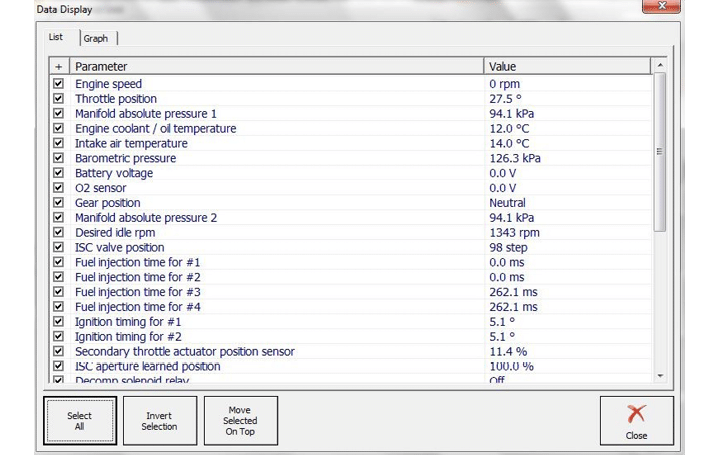Uncheck the Desired idle rpm parameter
719x455 pixels.
tap(58, 232)
